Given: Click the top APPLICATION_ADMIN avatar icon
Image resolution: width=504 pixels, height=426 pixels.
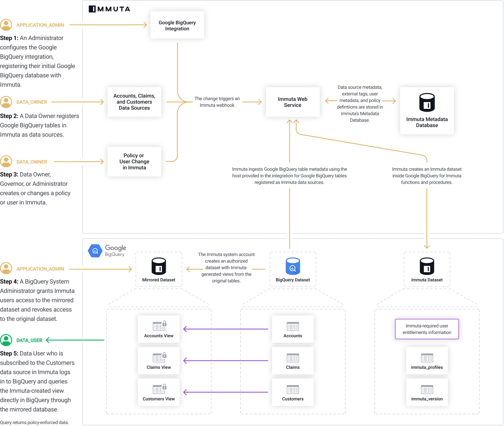Looking at the screenshot, I should click(6, 25).
